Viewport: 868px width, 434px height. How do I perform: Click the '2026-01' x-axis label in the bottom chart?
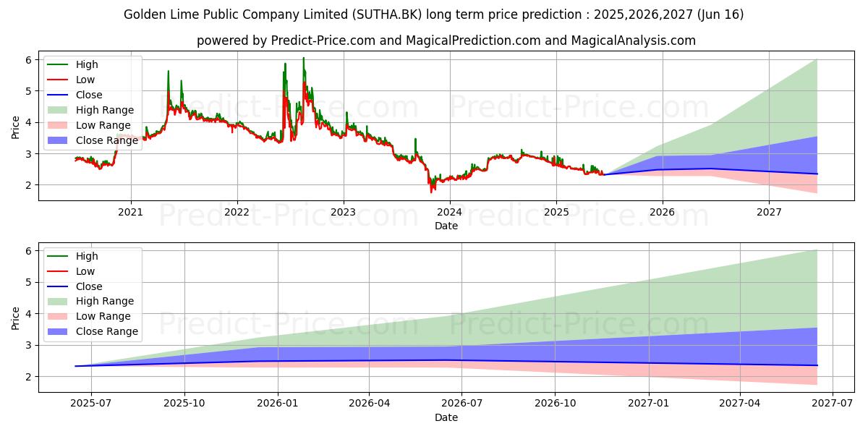click(277, 404)
